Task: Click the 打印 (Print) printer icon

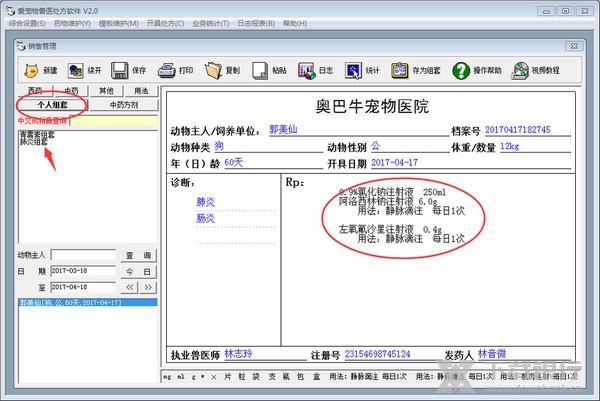Action: [167, 71]
